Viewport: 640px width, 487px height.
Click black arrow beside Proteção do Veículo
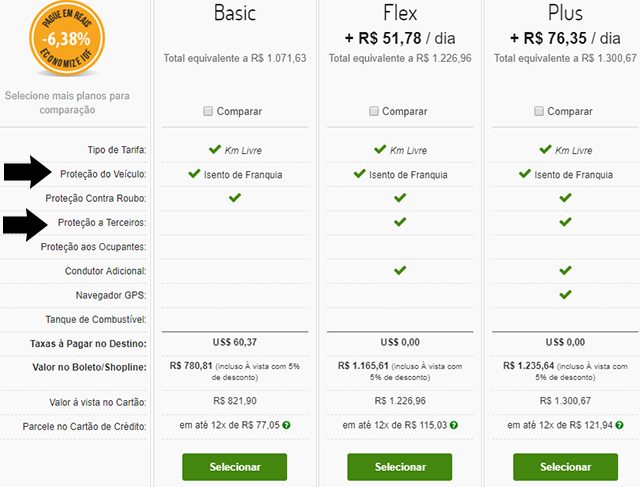tap(28, 172)
